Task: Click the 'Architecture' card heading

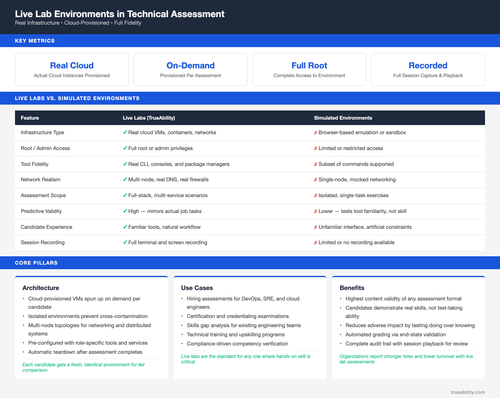Action: pyautogui.click(x=41, y=288)
